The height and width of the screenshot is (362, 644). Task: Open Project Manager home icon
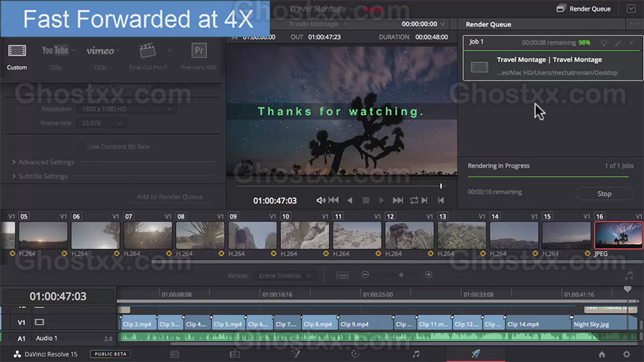[x=602, y=354]
